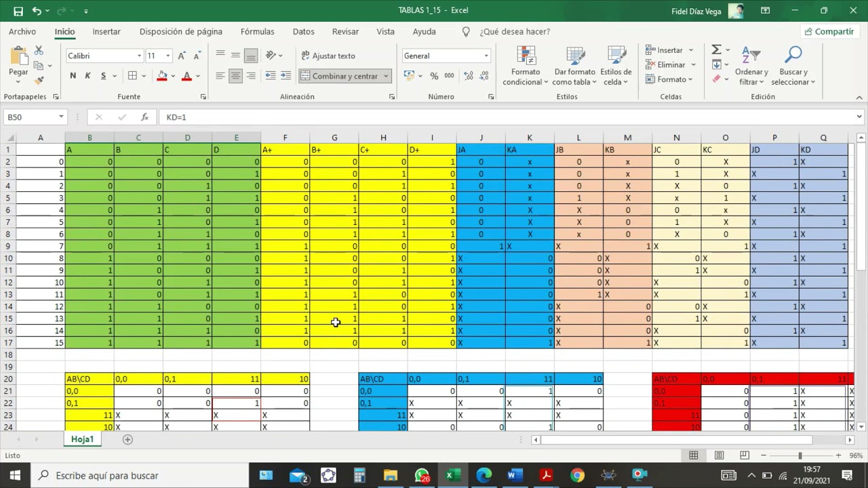Screen dimensions: 868x488
Task: Click increase indent icon
Action: [285, 76]
